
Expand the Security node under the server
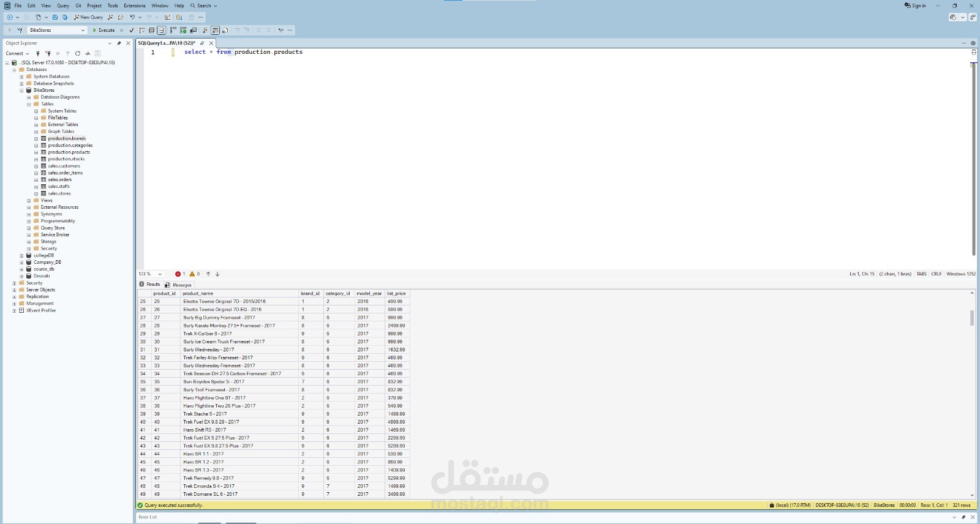(x=14, y=283)
